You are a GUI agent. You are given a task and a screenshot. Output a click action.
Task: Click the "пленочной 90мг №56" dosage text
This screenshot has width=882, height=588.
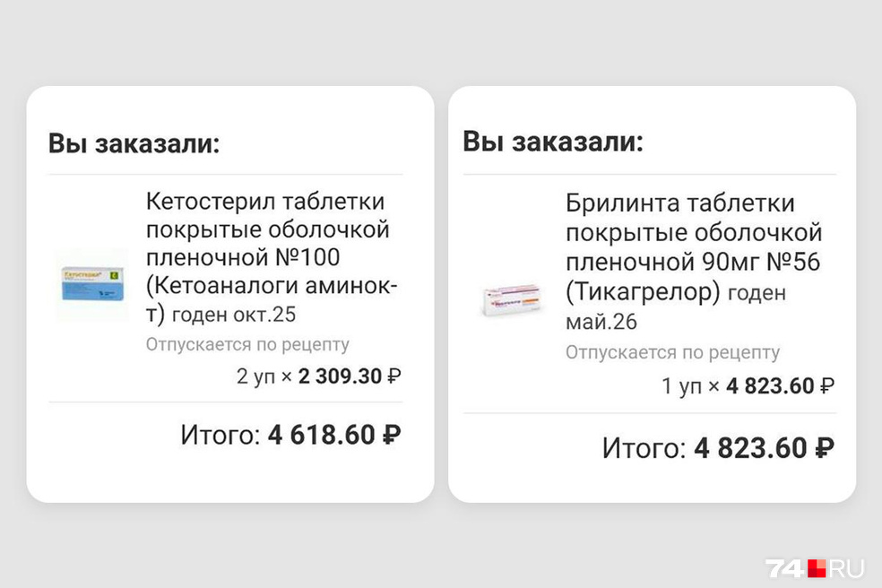click(x=693, y=263)
